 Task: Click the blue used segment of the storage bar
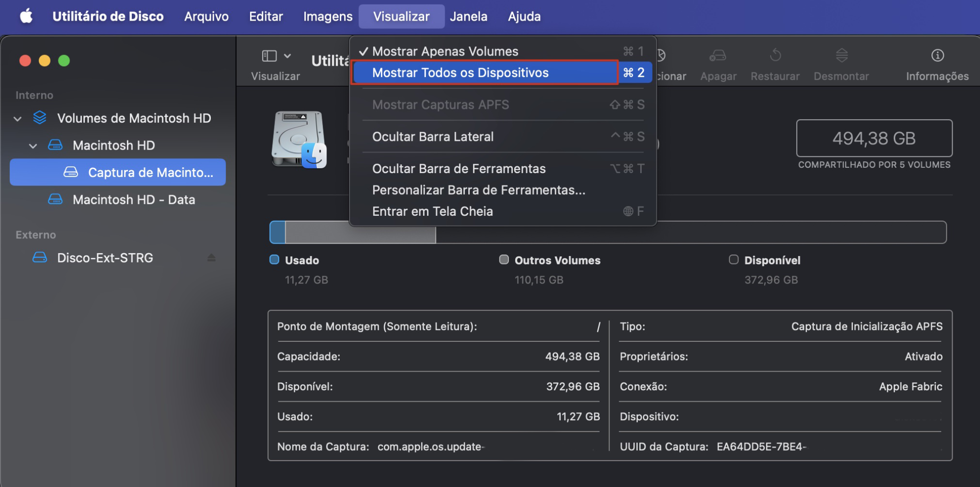(277, 232)
